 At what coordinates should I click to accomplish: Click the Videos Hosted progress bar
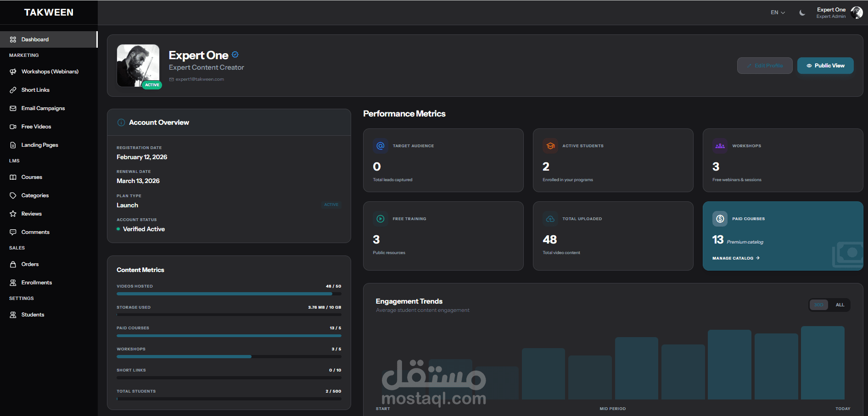tap(229, 294)
